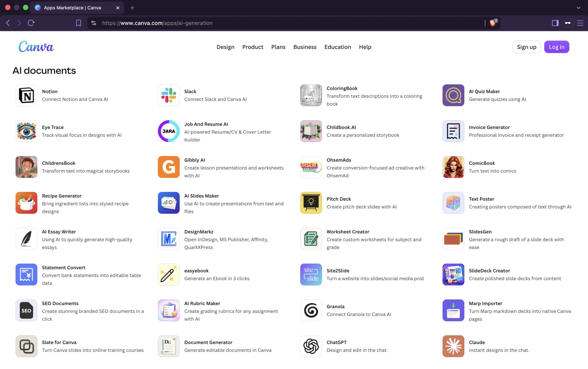The image size is (588, 369).
Task: Open the Text Poster icon
Action: [453, 203]
